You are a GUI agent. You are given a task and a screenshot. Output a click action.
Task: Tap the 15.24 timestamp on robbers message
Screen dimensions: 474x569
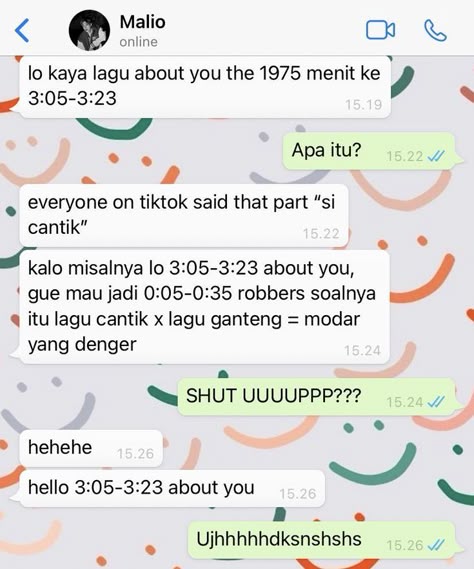click(x=362, y=351)
